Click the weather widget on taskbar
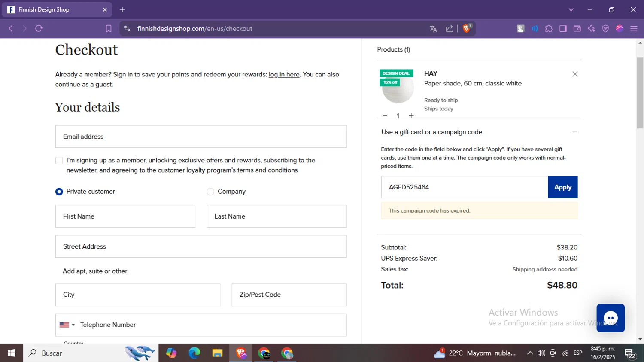This screenshot has height=362, width=644. (475, 353)
